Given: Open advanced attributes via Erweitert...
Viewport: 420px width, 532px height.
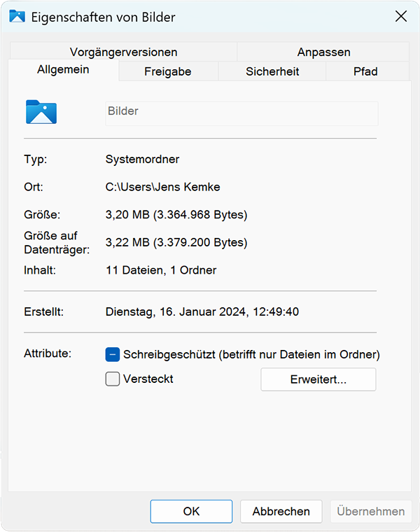Looking at the screenshot, I should (x=318, y=379).
